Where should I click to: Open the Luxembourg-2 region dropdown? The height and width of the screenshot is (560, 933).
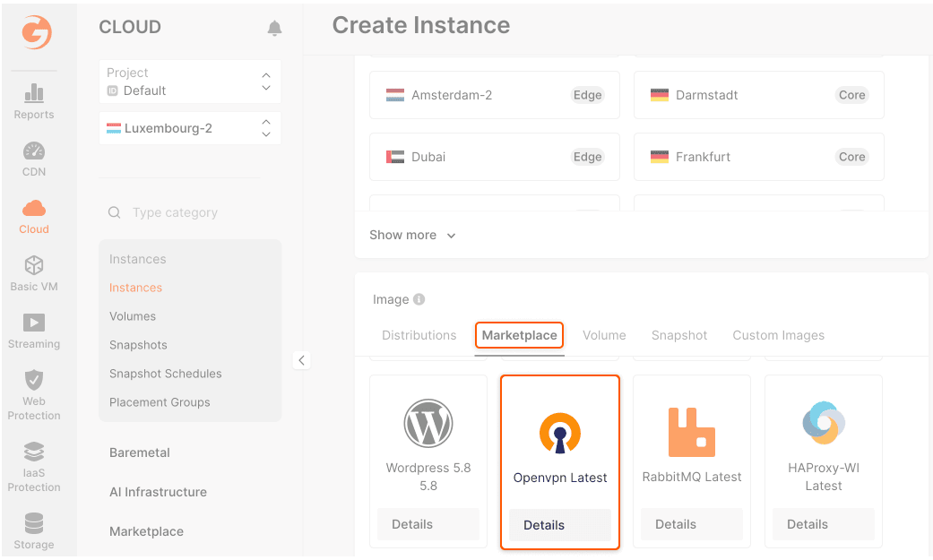point(189,128)
